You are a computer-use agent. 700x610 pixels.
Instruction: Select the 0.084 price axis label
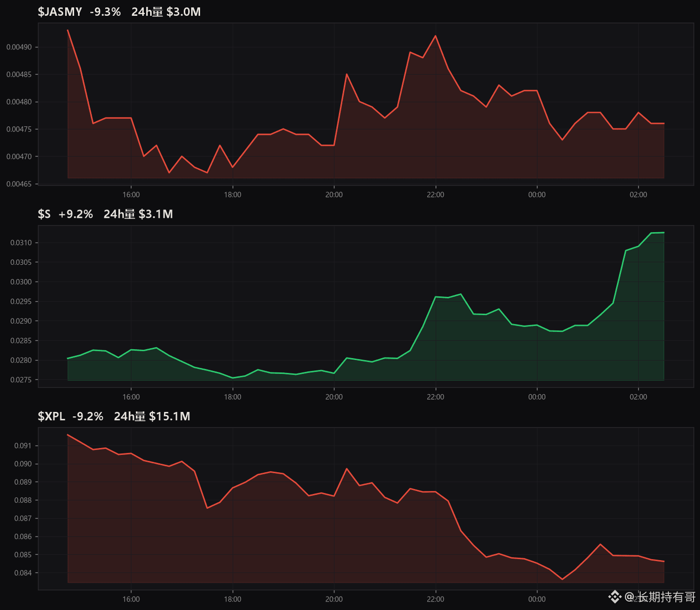(23, 573)
